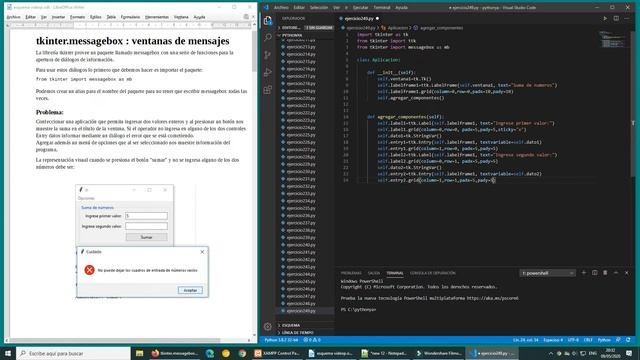Close the terminal panel
Image resolution: width=640 pixels, height=360 pixels.
coord(627,273)
